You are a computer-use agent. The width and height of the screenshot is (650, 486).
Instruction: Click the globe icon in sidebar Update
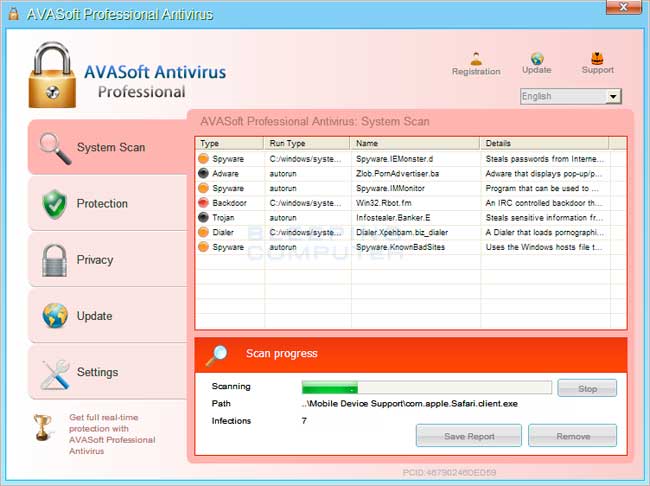(x=55, y=316)
